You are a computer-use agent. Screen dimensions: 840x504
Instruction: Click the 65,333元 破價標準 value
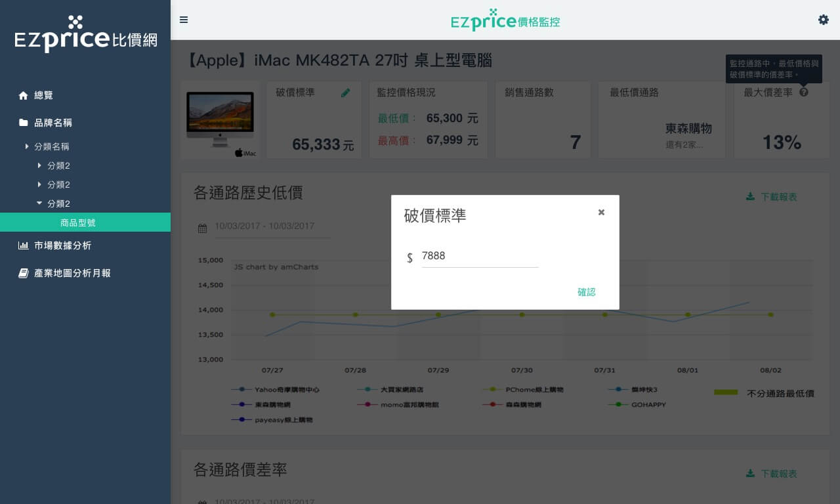[x=323, y=144]
